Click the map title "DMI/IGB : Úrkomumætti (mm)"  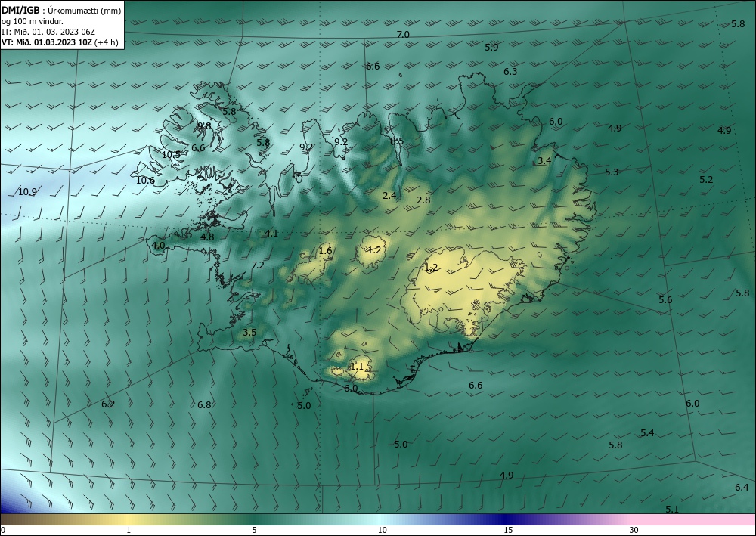tap(61, 10)
